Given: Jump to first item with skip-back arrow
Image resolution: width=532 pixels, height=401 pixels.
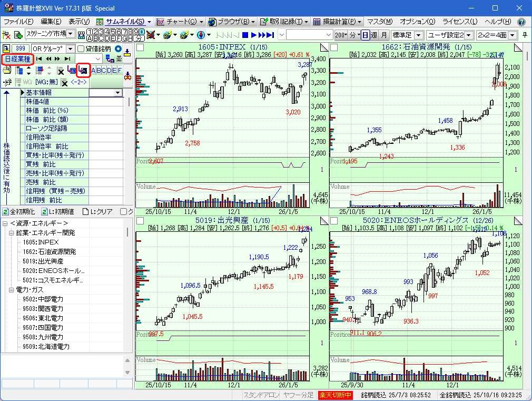Looking at the screenshot, I should [x=40, y=58].
